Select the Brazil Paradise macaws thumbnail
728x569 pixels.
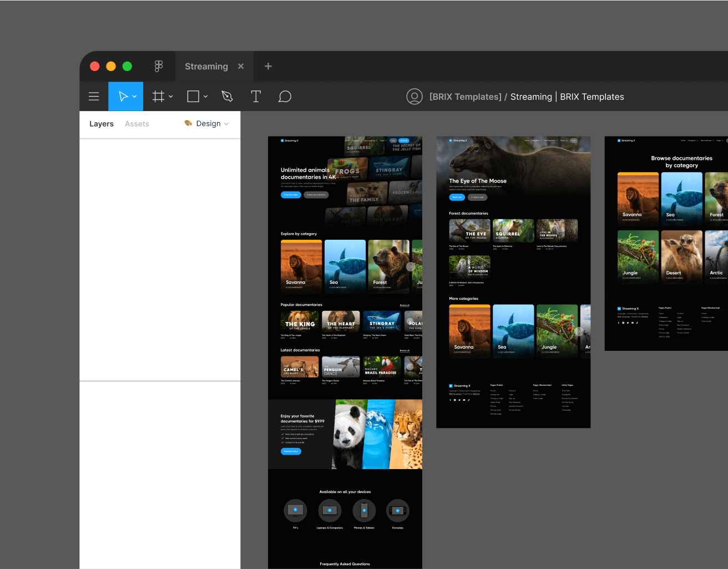click(382, 367)
